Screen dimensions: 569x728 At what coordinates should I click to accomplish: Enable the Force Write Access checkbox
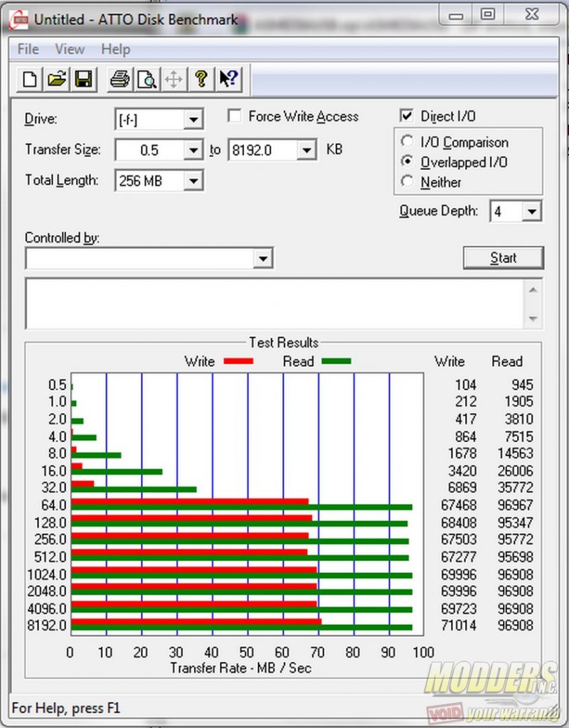click(x=233, y=116)
